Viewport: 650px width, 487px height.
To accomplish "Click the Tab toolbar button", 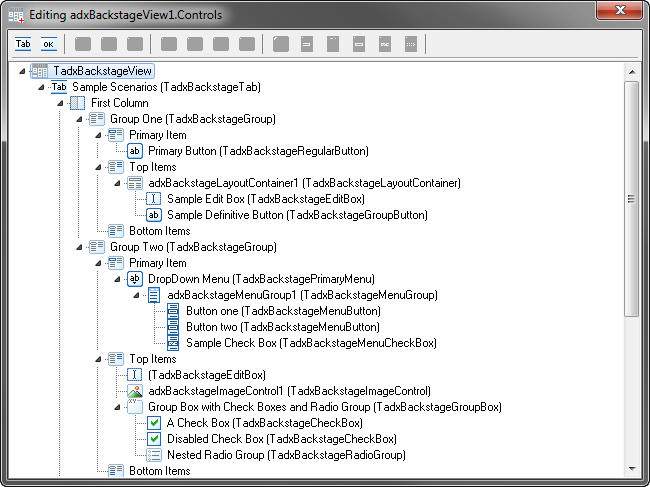I will [x=23, y=44].
